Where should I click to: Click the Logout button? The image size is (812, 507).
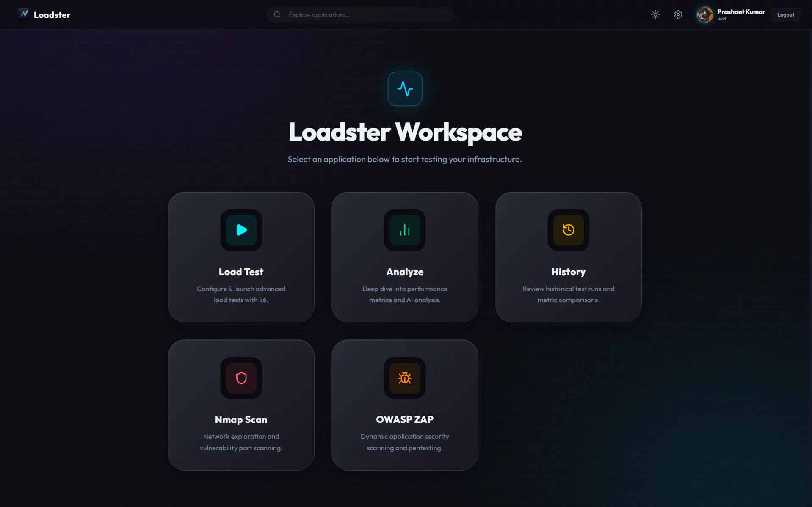(x=786, y=15)
